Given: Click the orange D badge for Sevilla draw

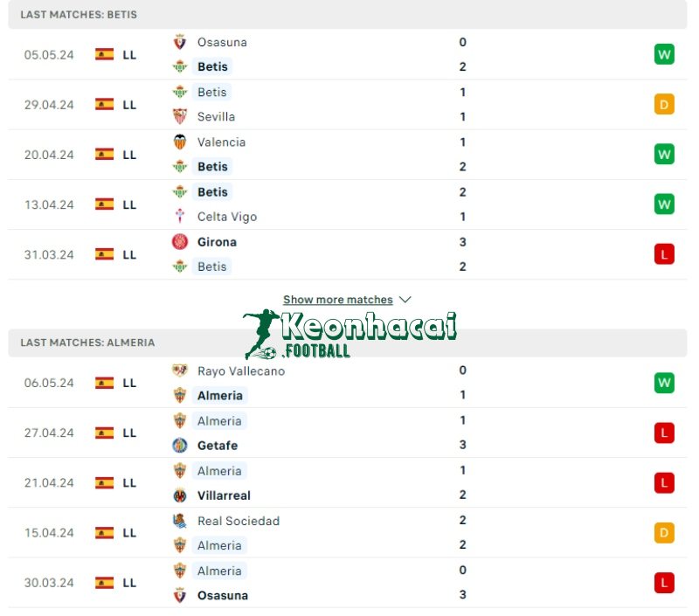Looking at the screenshot, I should [x=664, y=104].
